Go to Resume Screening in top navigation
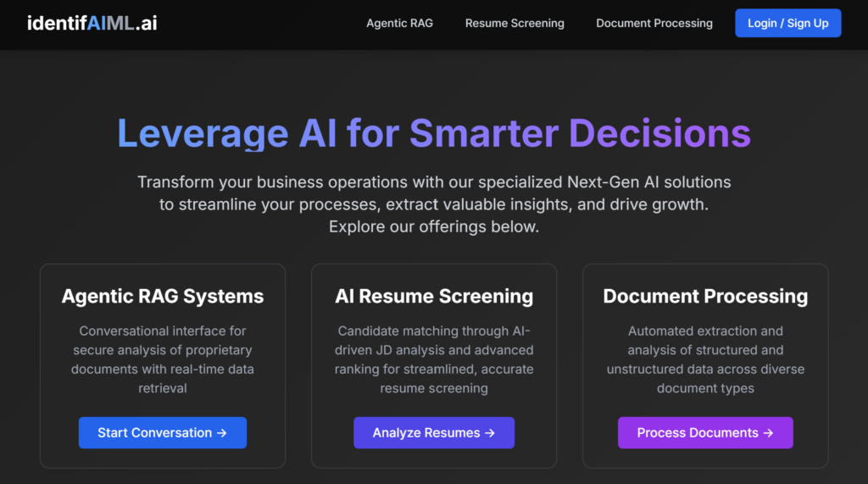This screenshot has width=868, height=484. pyautogui.click(x=515, y=23)
